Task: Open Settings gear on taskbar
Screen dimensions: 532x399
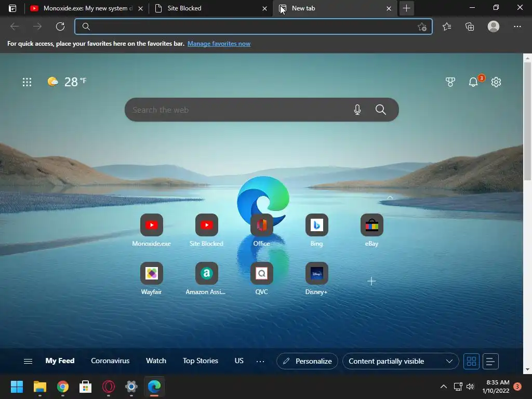Action: pyautogui.click(x=131, y=387)
